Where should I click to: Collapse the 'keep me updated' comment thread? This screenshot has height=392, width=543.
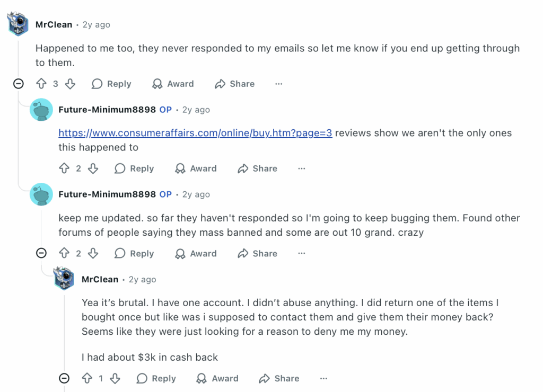[x=41, y=253]
